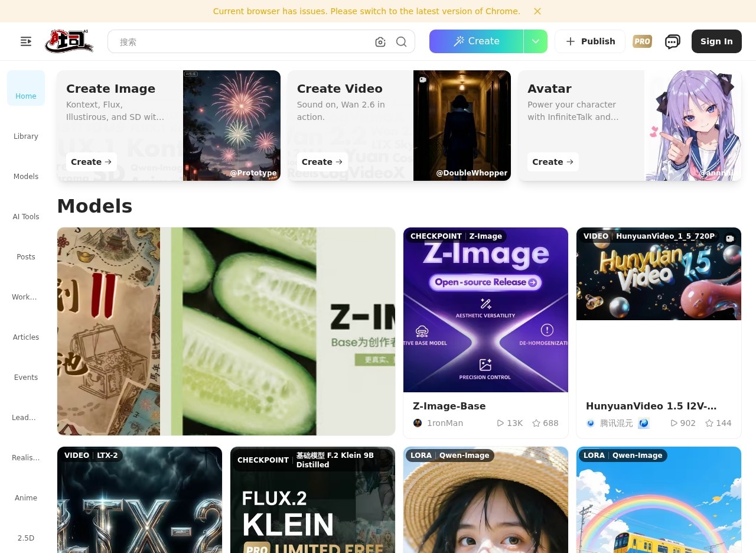Image resolution: width=756 pixels, height=553 pixels.
Task: Dismiss the browser warning banner
Action: click(x=537, y=11)
